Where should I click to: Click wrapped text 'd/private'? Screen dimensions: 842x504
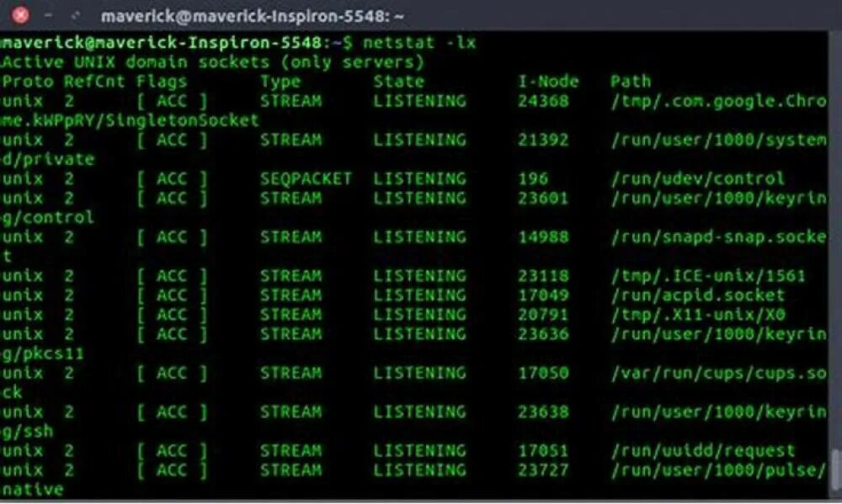click(x=47, y=159)
